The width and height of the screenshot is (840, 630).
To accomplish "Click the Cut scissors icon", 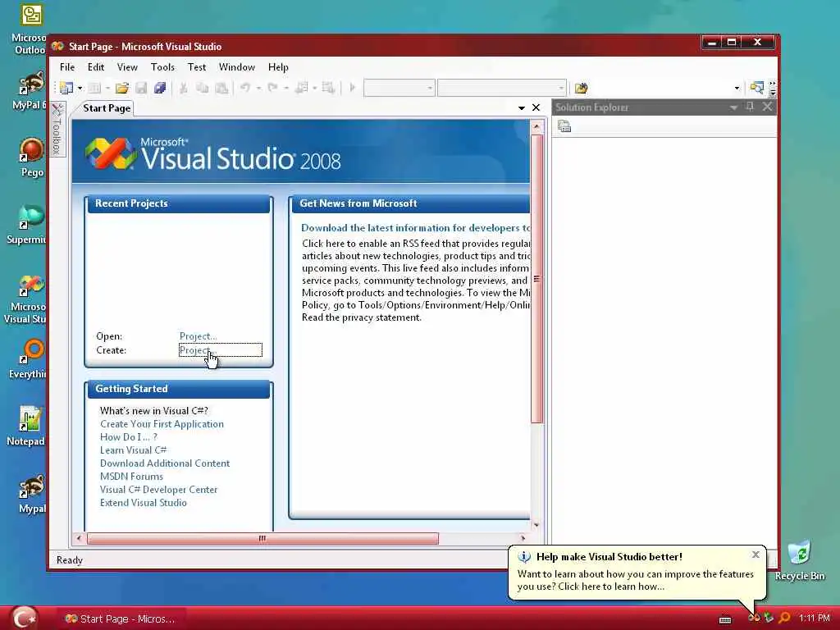I will [183, 88].
